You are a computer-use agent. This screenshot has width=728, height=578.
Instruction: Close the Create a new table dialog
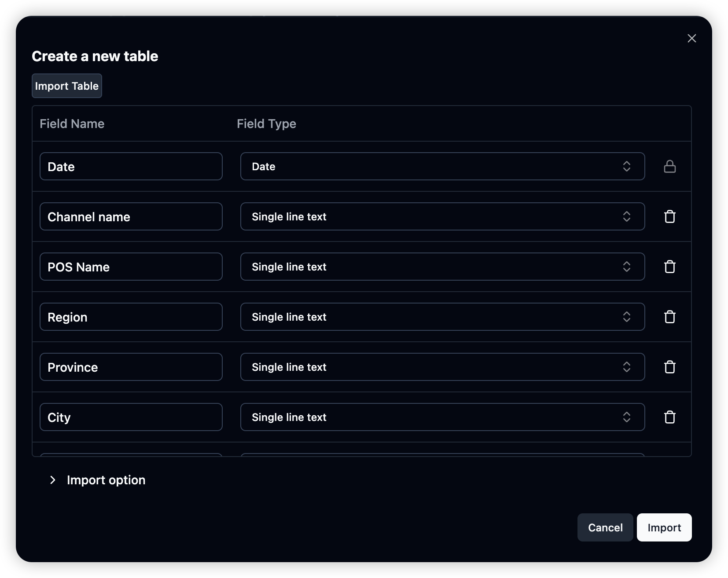[x=691, y=38]
